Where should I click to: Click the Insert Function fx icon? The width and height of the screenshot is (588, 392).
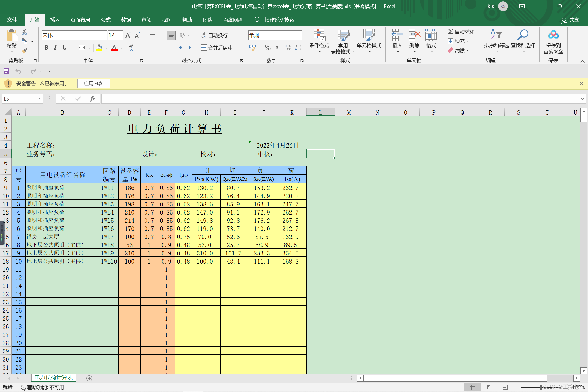click(92, 99)
